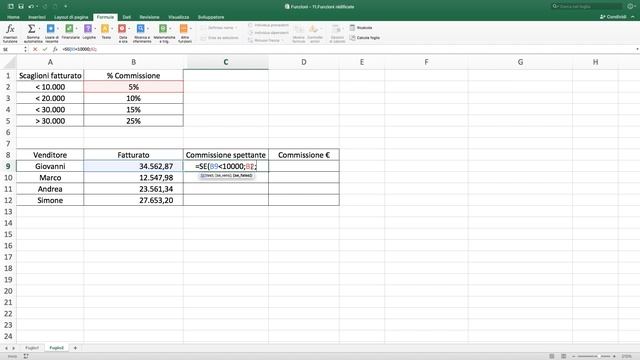The width and height of the screenshot is (640, 360).
Task: Click cell with 34.562,87
Action: click(133, 166)
